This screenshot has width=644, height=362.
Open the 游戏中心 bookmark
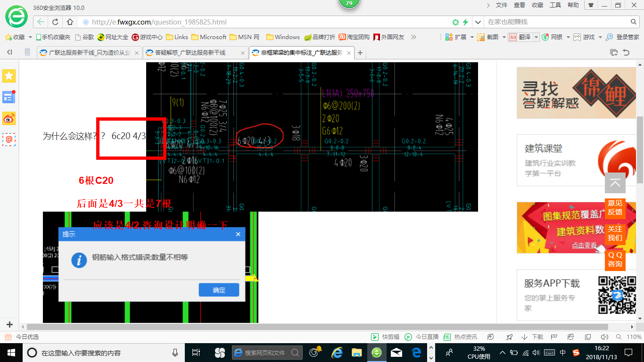tap(148, 37)
